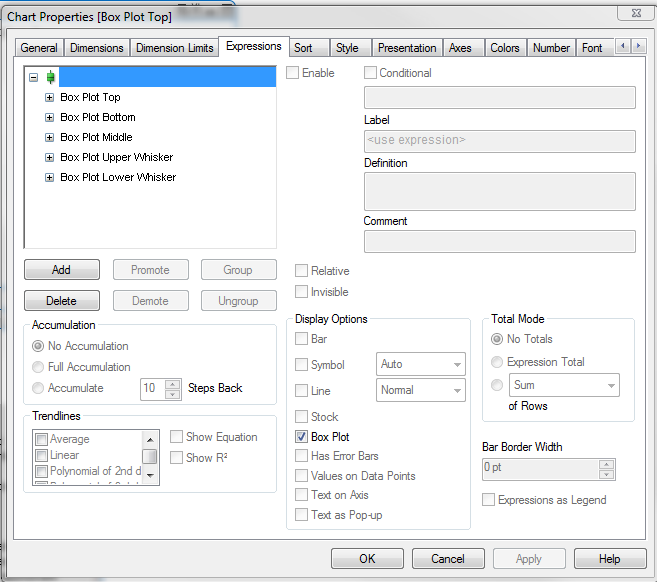657x582 pixels.
Task: Enable the Stock display option
Action: (301, 416)
